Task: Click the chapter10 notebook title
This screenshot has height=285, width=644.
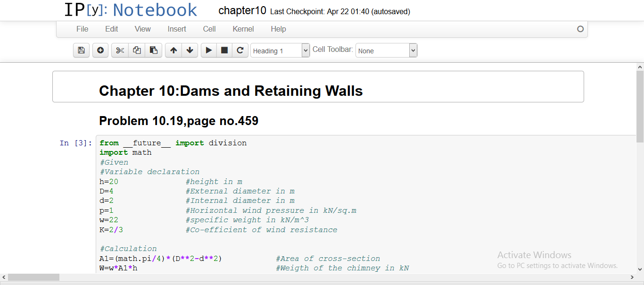Action: pos(242,11)
